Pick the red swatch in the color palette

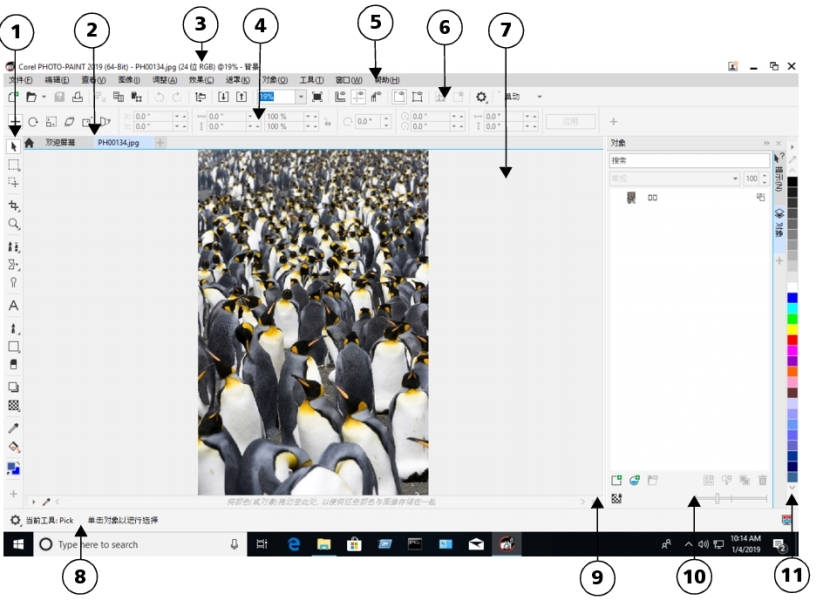pyautogui.click(x=792, y=340)
